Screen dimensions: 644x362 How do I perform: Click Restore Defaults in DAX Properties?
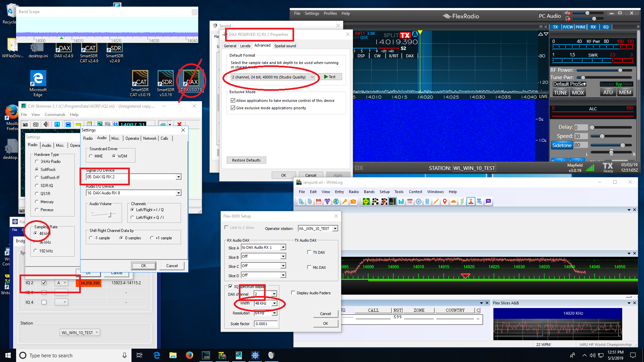tap(246, 160)
